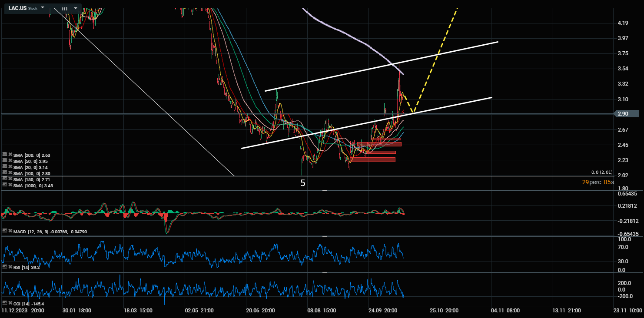Remove the RSI indicator panel
The width and height of the screenshot is (644, 318).
coord(10,267)
